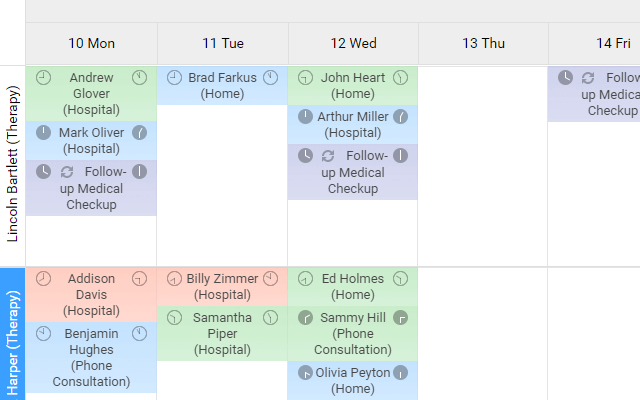Select Lincoln Bartlett (Therapy) resource row header
Image resolution: width=640 pixels, height=400 pixels.
[x=13, y=166]
